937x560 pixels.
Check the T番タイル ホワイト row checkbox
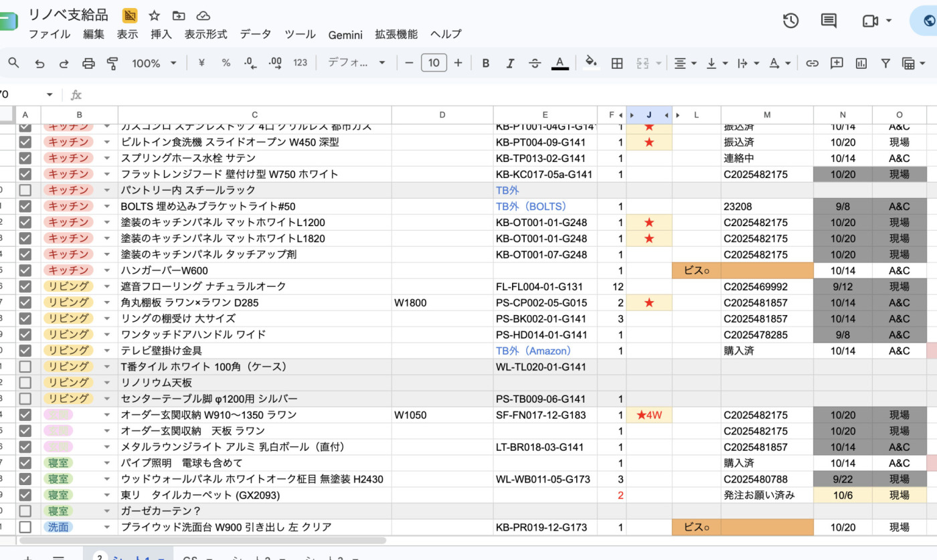click(x=25, y=367)
